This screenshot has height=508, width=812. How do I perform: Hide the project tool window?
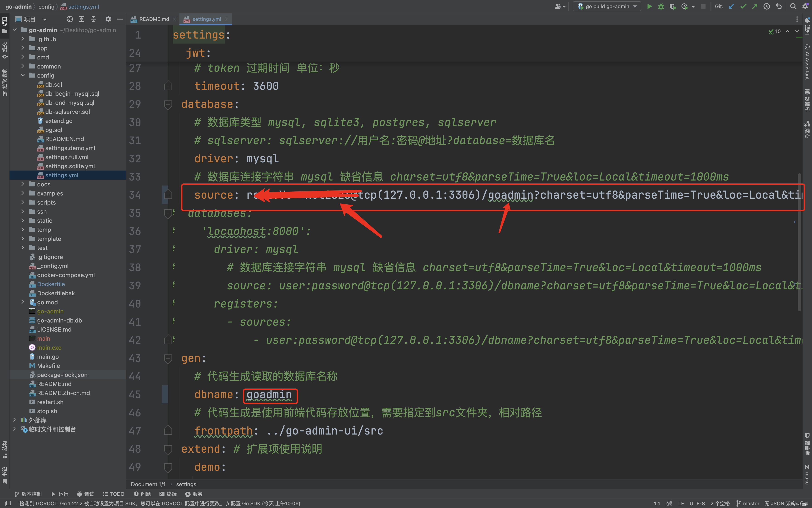pyautogui.click(x=120, y=19)
